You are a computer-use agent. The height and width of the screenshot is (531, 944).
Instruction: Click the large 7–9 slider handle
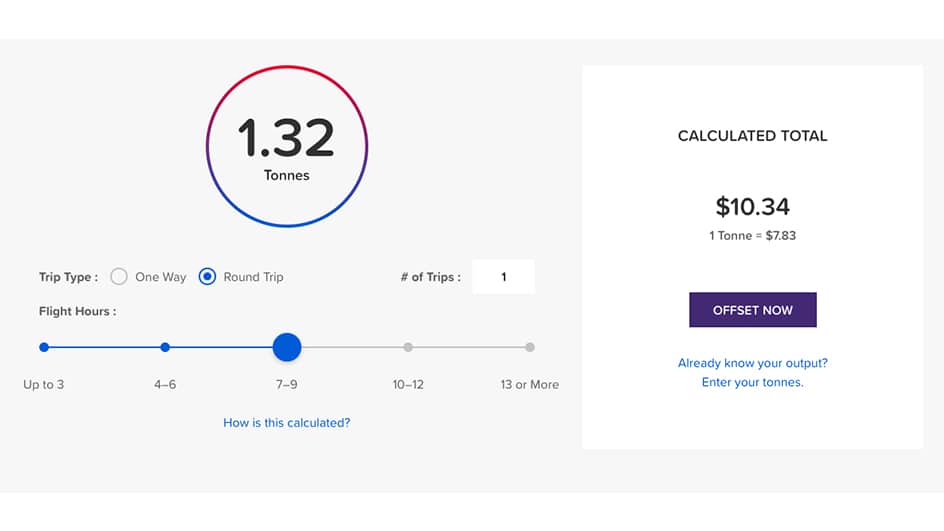coord(287,347)
